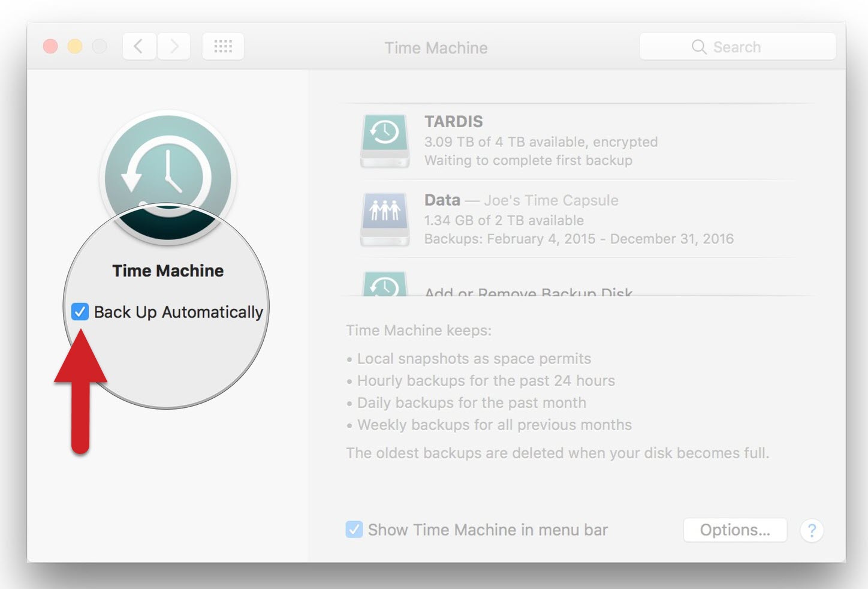The height and width of the screenshot is (589, 868).
Task: Click the Backups date range text
Action: tap(578, 239)
